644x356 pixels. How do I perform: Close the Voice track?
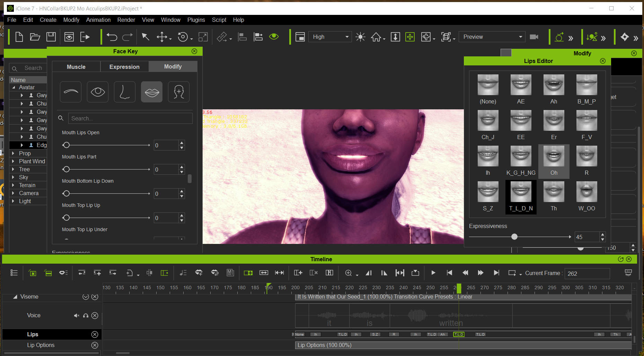(x=95, y=316)
